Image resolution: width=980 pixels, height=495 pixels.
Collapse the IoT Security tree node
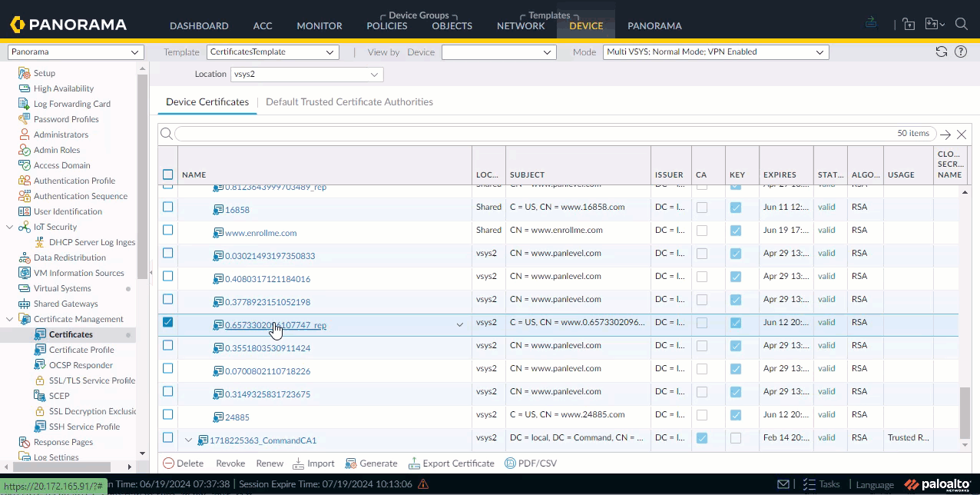click(9, 227)
